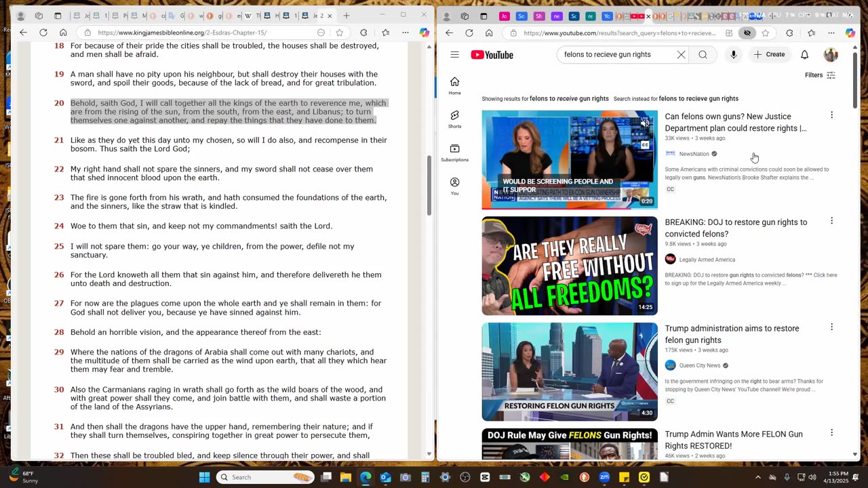Viewport: 868px width, 488px height.
Task: Open the You section in YouTube sidebar
Action: tap(454, 186)
